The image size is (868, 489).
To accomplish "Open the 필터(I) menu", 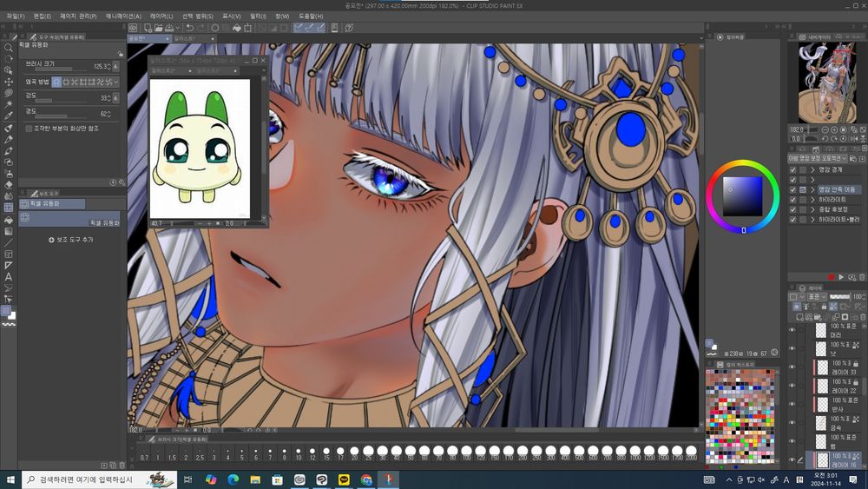I will pyautogui.click(x=258, y=16).
